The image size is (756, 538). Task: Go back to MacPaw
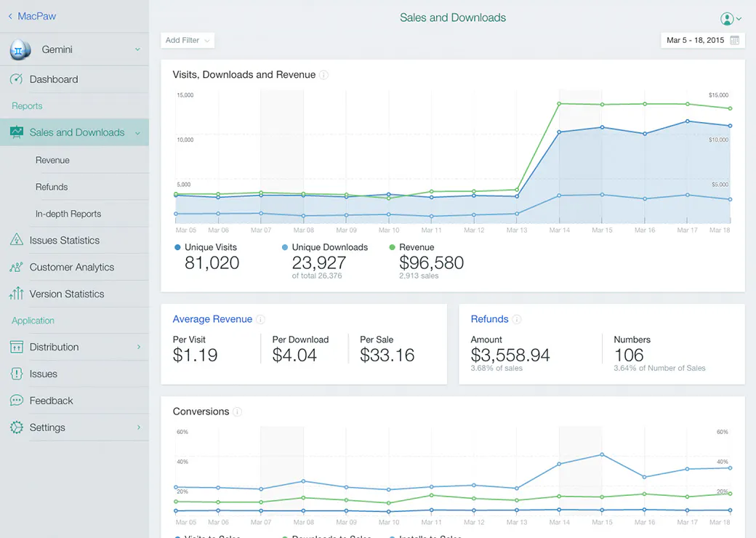tap(32, 16)
